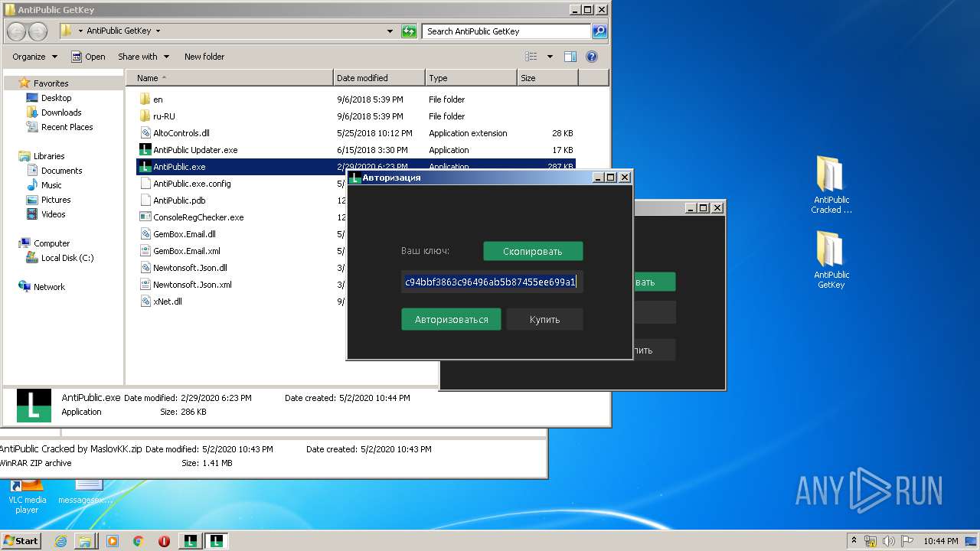
Task: Select the AntiPublic.pdb file
Action: click(179, 201)
